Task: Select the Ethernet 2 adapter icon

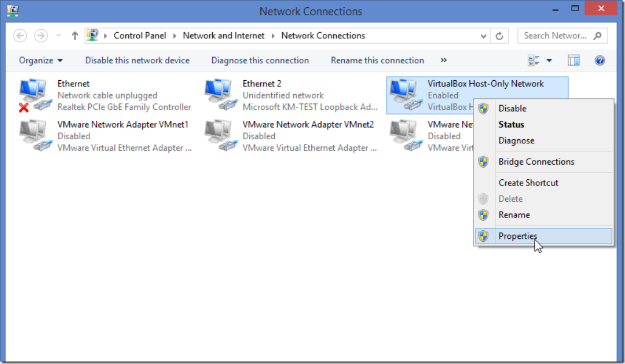Action: coord(220,95)
